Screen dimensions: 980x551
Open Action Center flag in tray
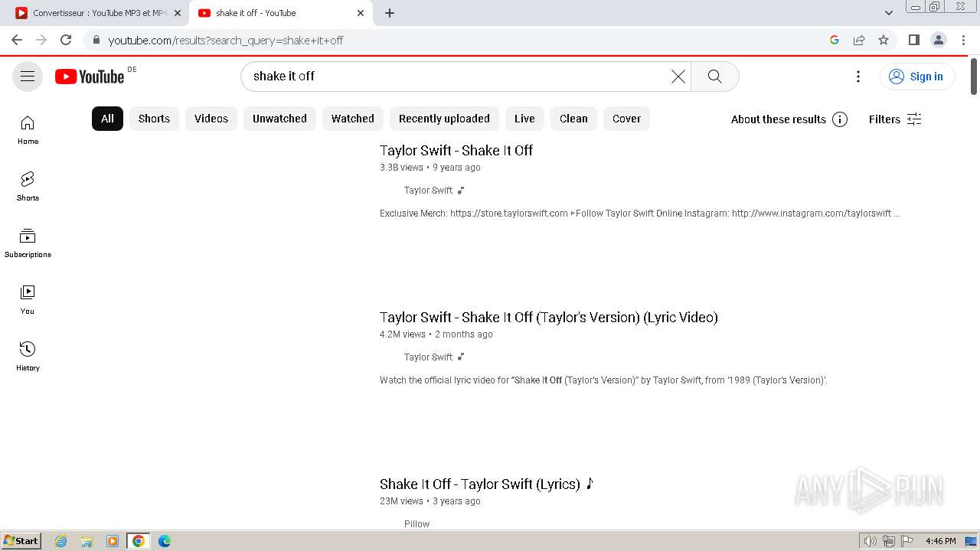(x=907, y=541)
